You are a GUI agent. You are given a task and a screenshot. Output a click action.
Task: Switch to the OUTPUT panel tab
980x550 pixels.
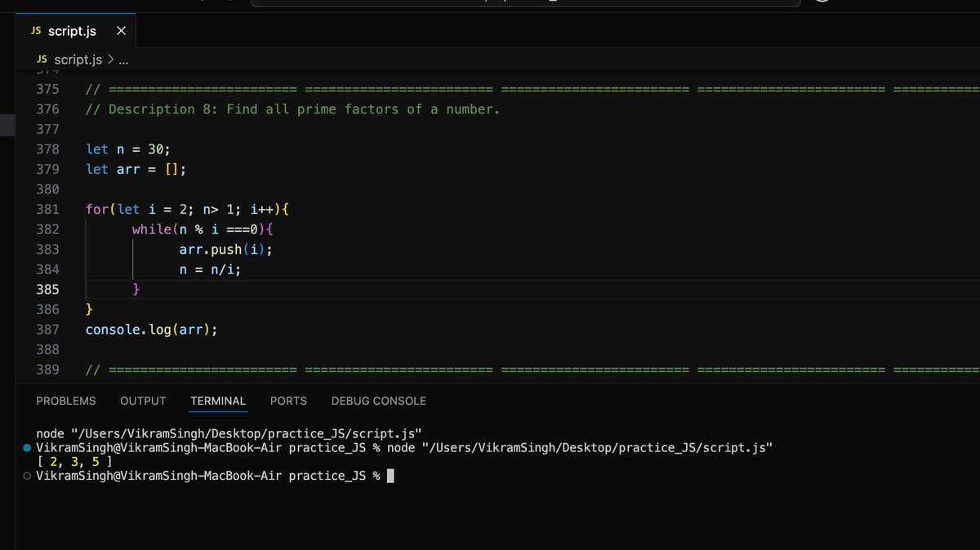(x=143, y=401)
